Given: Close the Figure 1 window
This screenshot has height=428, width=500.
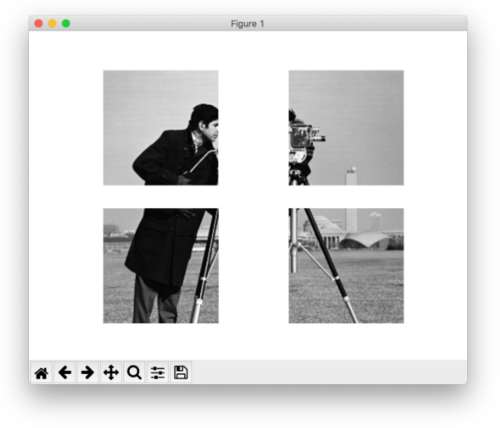Looking at the screenshot, I should 39,24.
